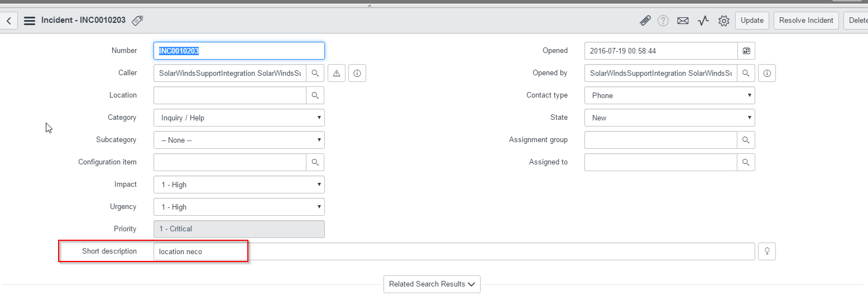
Task: Click the warning triangle icon next to Caller
Action: tap(337, 73)
